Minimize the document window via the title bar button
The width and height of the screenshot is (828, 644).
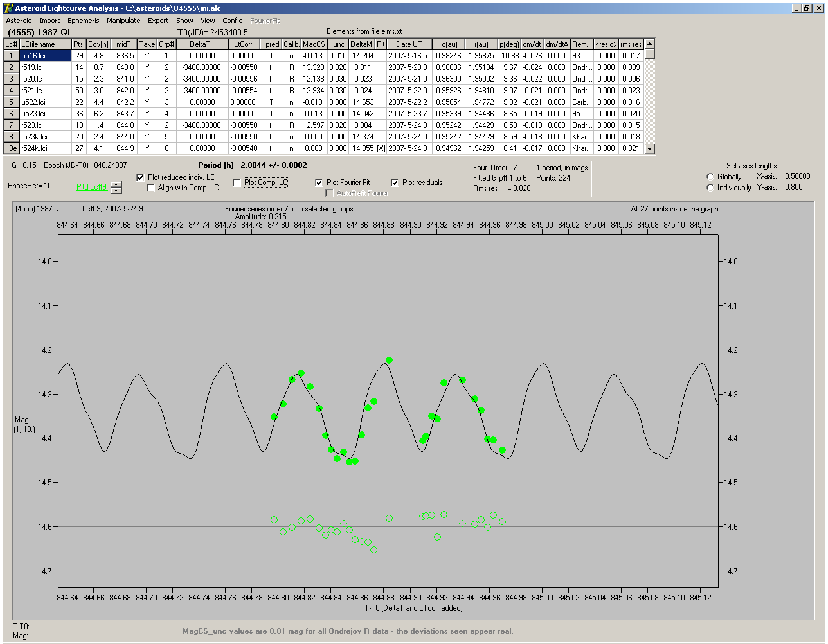click(x=797, y=8)
